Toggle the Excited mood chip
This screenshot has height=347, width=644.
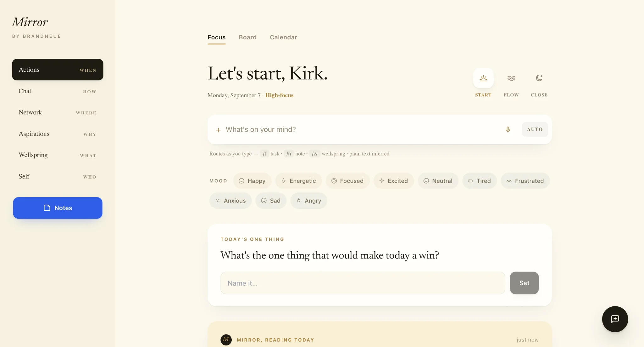(x=394, y=181)
